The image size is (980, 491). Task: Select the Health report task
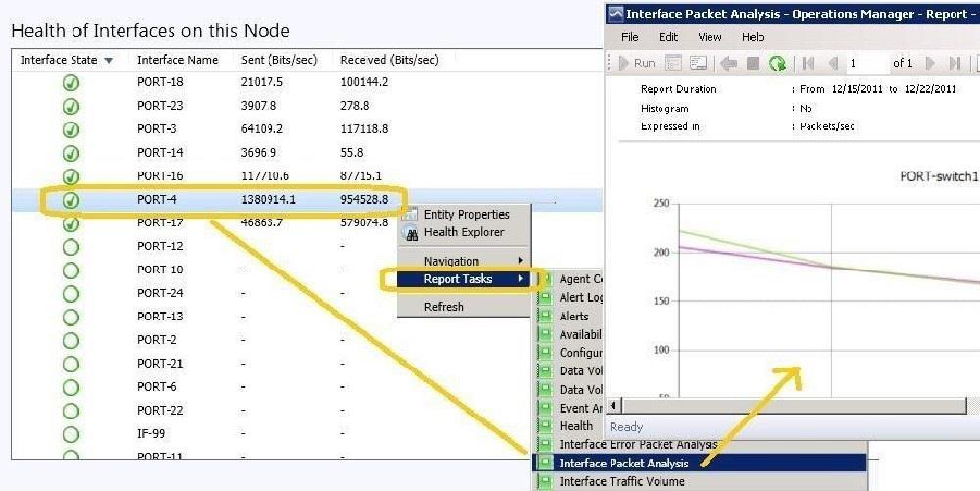[575, 426]
